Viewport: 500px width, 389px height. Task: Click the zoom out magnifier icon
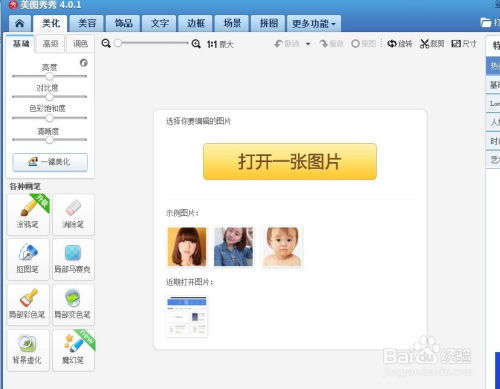pyautogui.click(x=106, y=44)
